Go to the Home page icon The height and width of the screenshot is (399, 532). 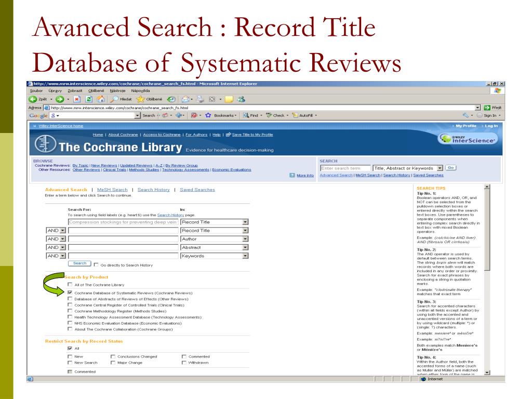click(101, 99)
